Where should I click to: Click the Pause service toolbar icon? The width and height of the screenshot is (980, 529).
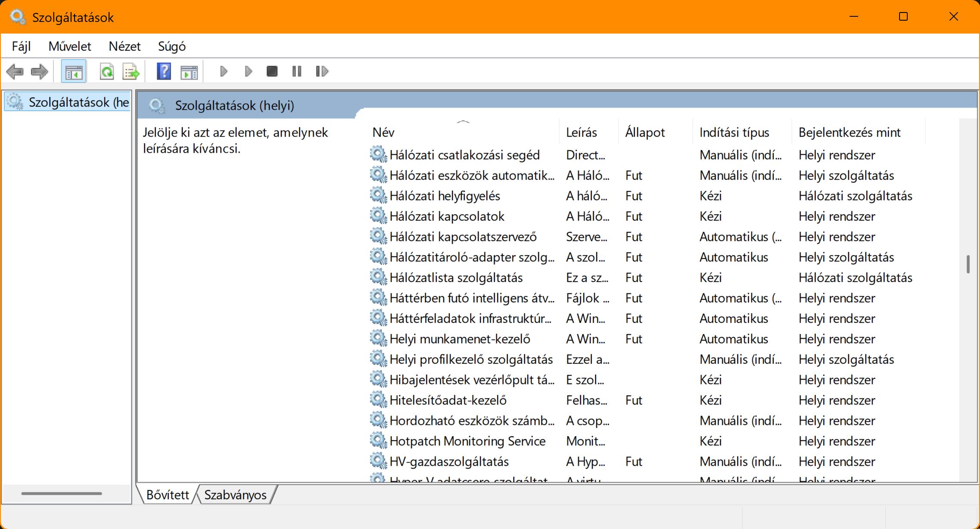(297, 71)
